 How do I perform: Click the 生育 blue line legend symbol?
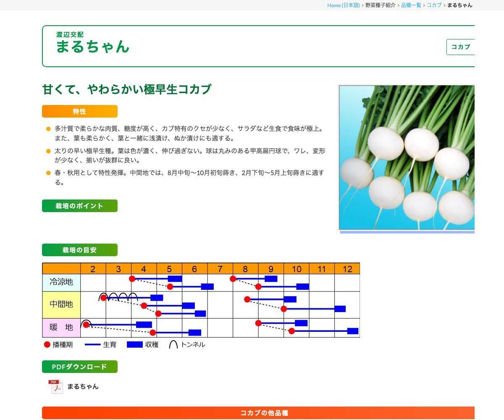(x=92, y=344)
